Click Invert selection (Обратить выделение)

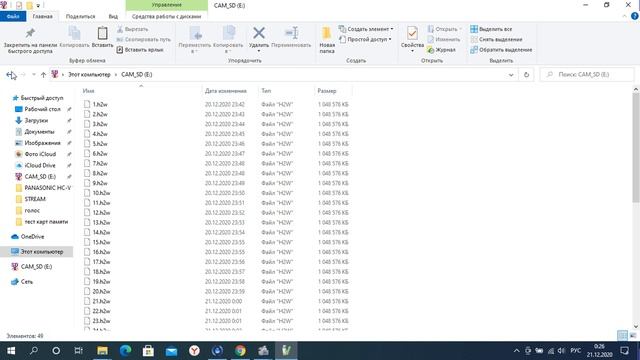pos(501,50)
